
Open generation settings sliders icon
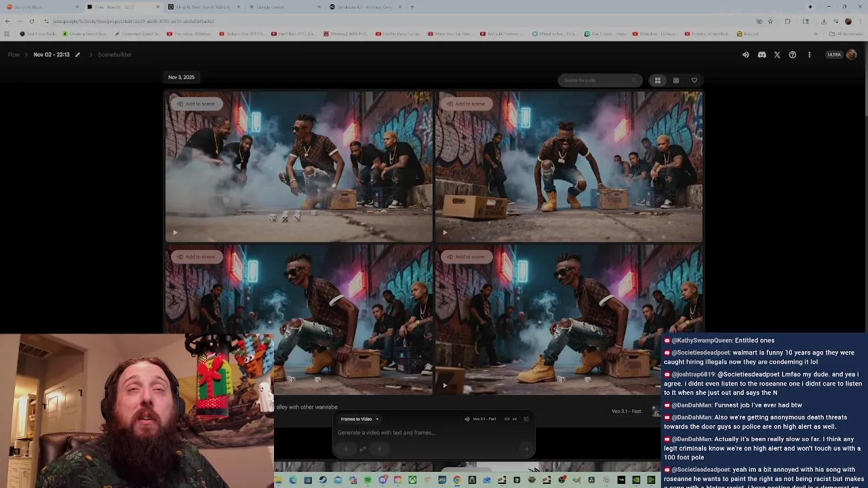click(526, 419)
